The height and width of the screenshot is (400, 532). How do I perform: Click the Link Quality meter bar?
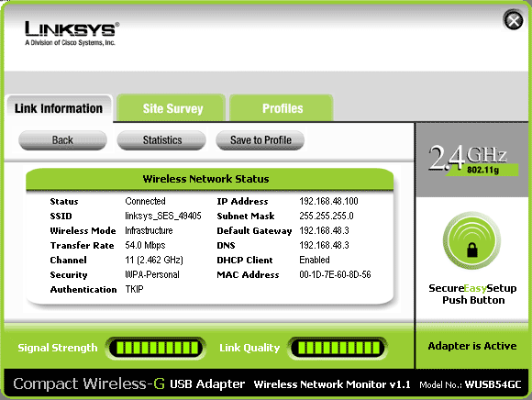tap(338, 348)
